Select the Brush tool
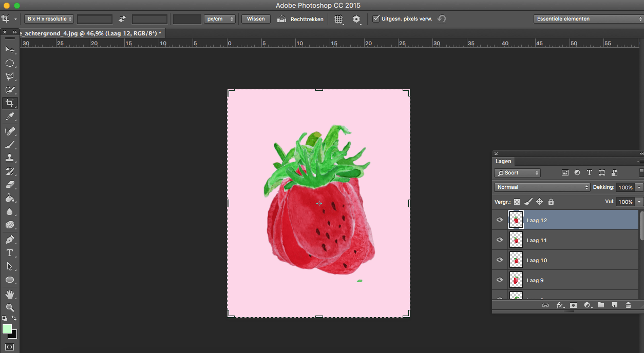The height and width of the screenshot is (353, 644). pos(9,145)
